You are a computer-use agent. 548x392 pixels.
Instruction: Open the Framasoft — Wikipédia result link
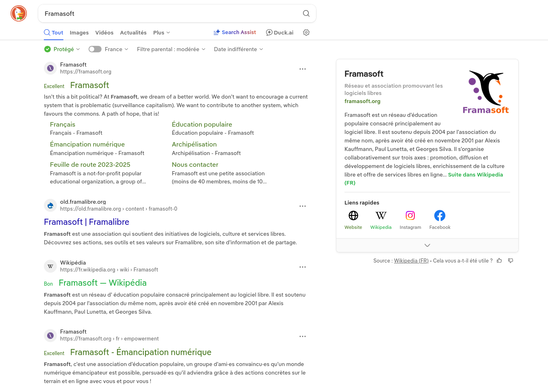point(102,283)
